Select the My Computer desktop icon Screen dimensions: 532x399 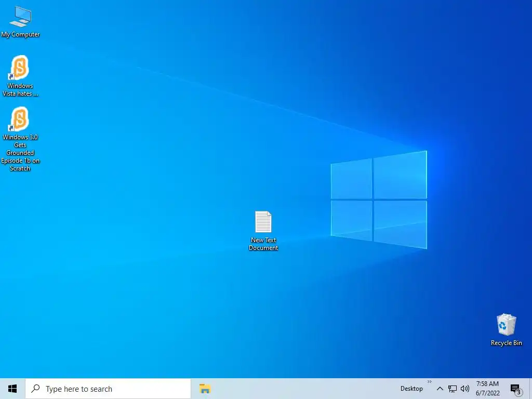point(20,22)
